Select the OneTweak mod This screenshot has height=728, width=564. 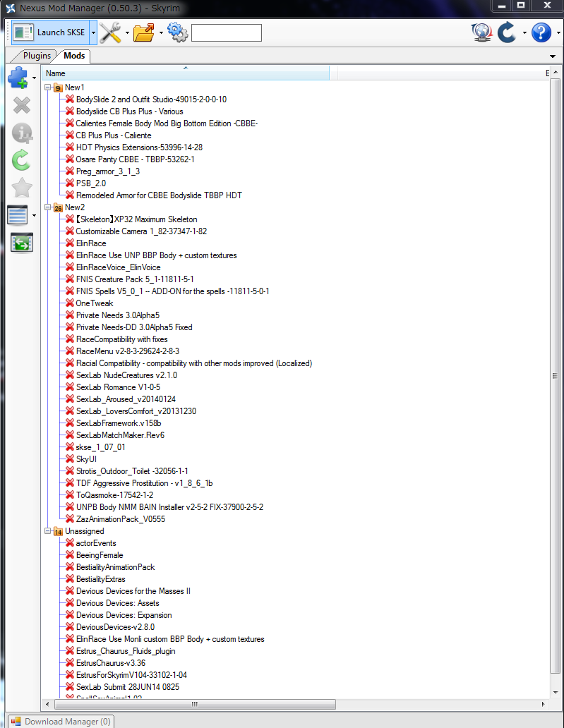click(95, 303)
